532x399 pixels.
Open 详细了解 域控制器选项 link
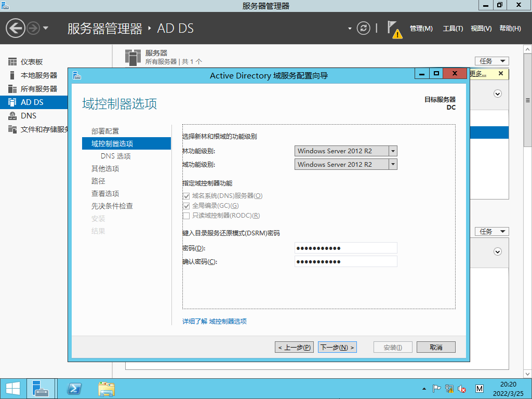[215, 321]
